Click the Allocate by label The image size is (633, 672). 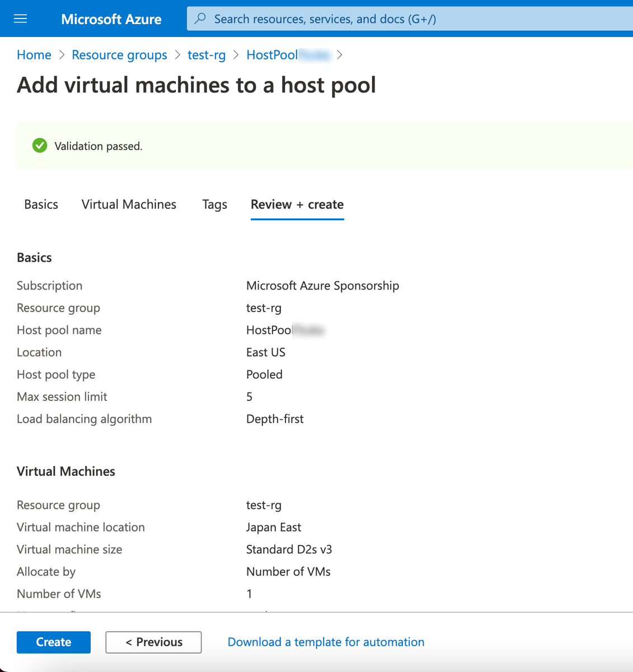click(46, 572)
